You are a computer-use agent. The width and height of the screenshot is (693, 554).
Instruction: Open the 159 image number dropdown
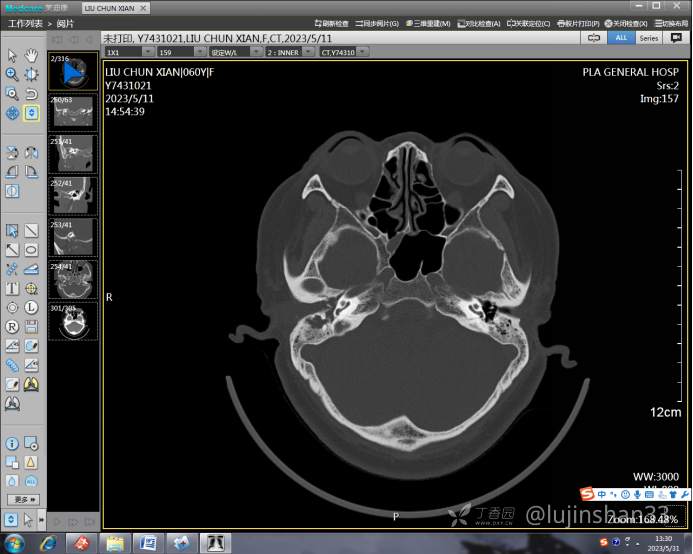point(179,52)
